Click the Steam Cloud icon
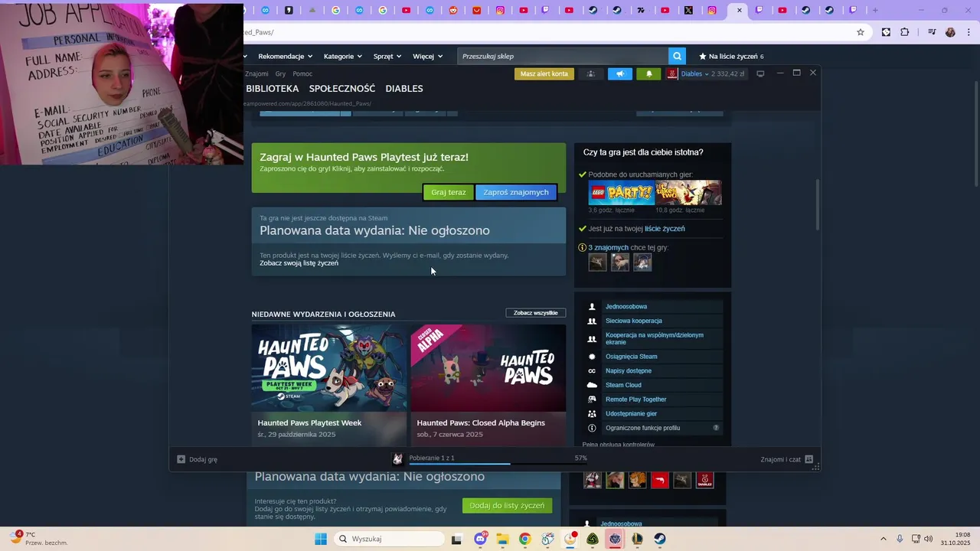 (592, 385)
